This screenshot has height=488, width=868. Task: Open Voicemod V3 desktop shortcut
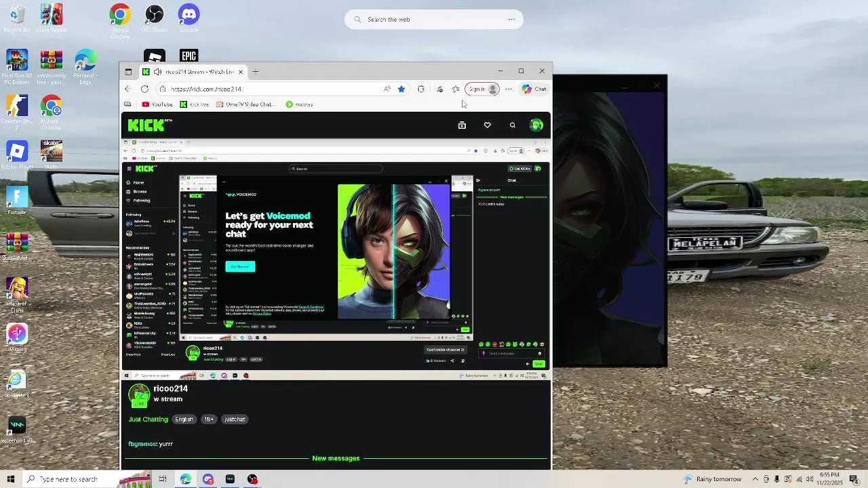17,430
